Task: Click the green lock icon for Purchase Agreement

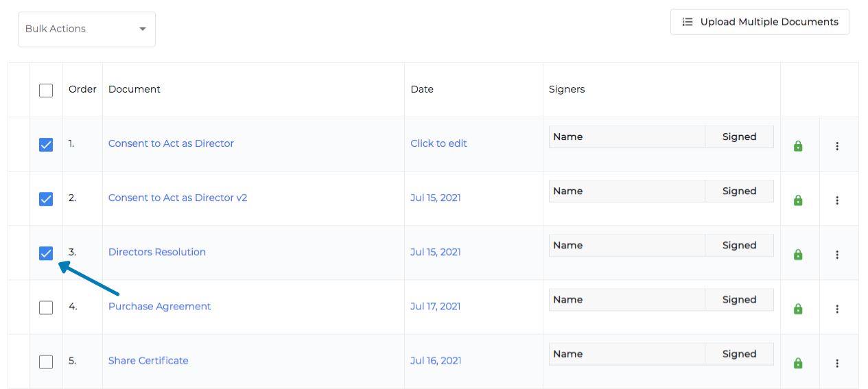Action: click(x=798, y=309)
